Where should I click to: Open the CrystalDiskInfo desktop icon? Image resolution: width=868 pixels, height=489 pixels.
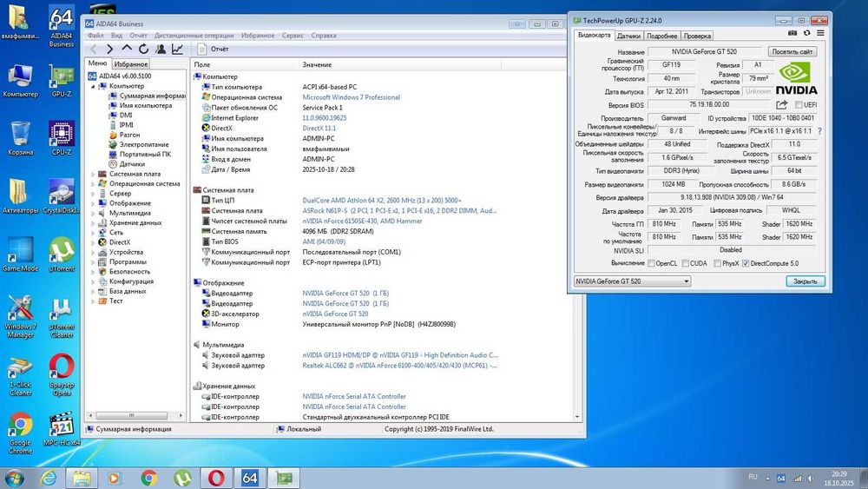point(62,196)
